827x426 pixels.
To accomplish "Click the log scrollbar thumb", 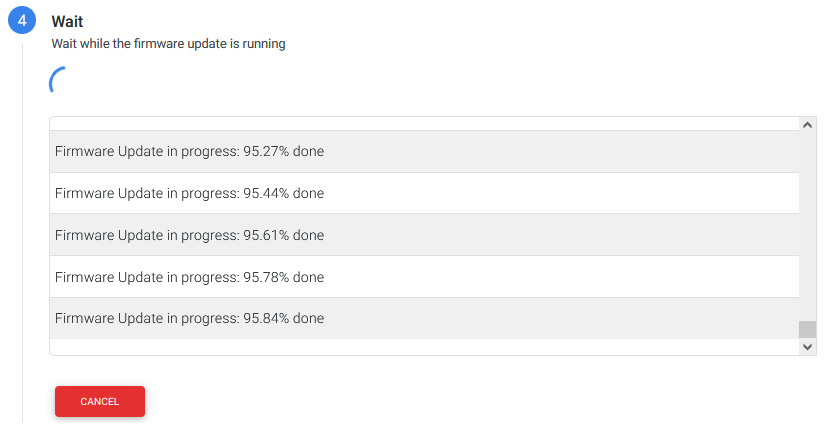I will click(808, 329).
